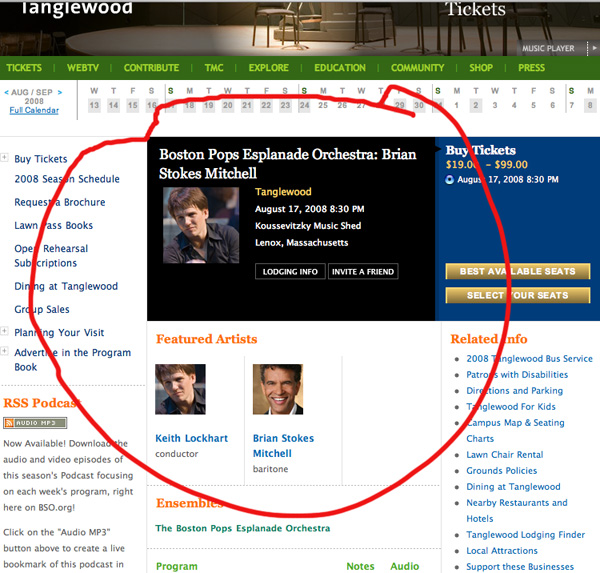Open Dining at Tanglewood related info link
Image resolution: width=600 pixels, height=573 pixels.
(x=513, y=487)
